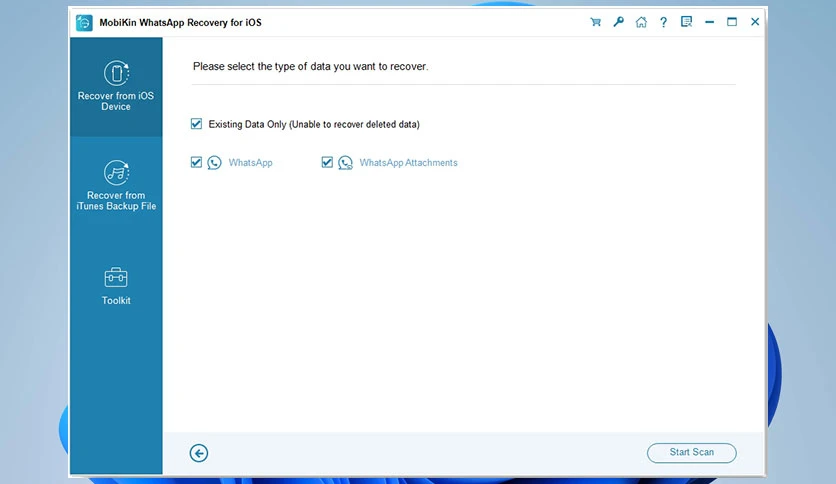Toggle the WhatsApp checkbox
Screen dimensions: 836x484
(196, 162)
